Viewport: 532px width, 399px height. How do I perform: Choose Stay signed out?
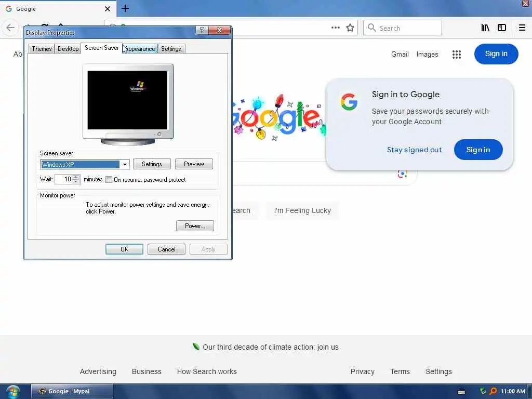(x=414, y=150)
